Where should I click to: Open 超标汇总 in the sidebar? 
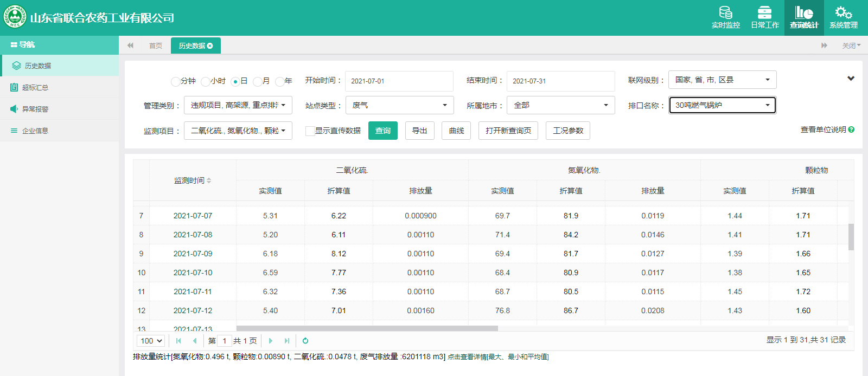pos(35,87)
